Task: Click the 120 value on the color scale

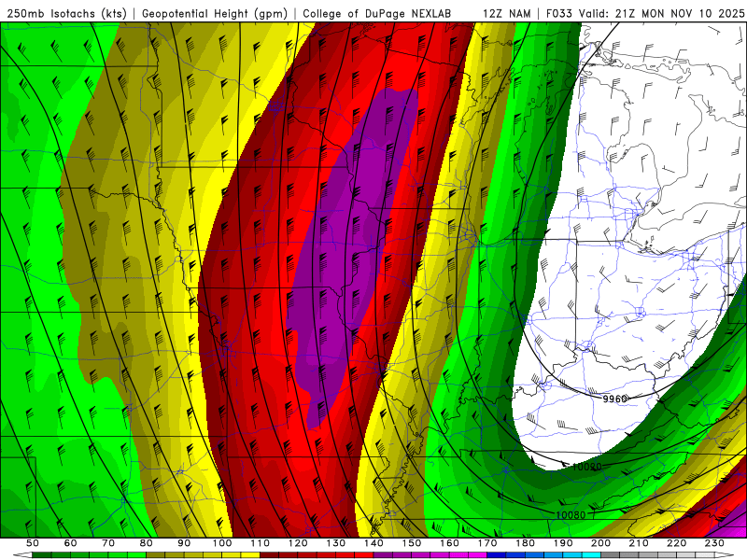Action: point(298,543)
